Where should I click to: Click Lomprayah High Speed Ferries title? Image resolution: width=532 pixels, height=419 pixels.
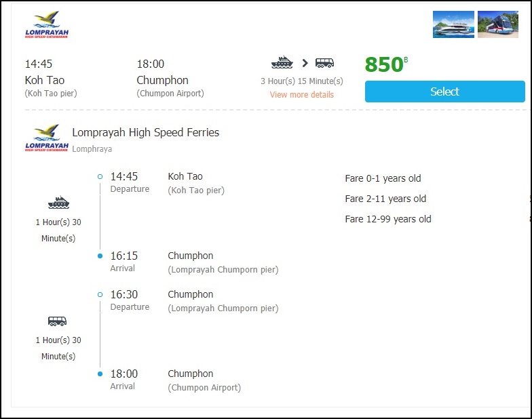point(145,133)
